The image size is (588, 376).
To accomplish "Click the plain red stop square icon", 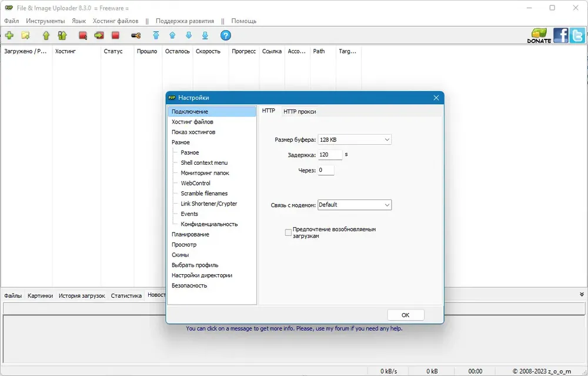I will pyautogui.click(x=115, y=35).
